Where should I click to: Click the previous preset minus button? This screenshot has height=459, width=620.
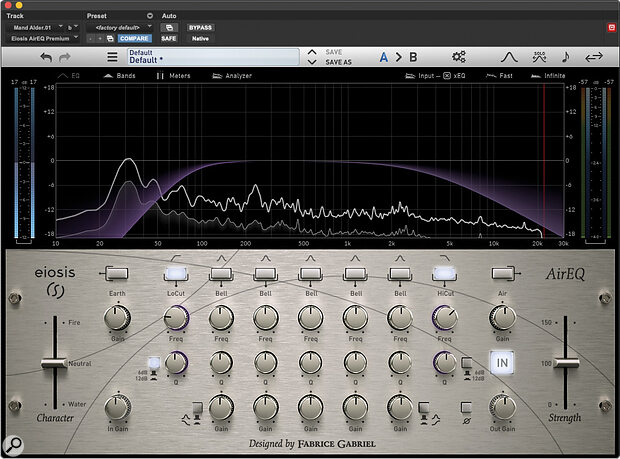coord(91,38)
